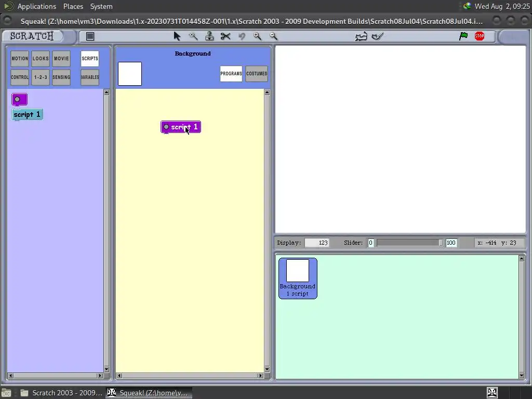Select the arrow pointer tool
The width and height of the screenshot is (532, 399).
click(177, 36)
